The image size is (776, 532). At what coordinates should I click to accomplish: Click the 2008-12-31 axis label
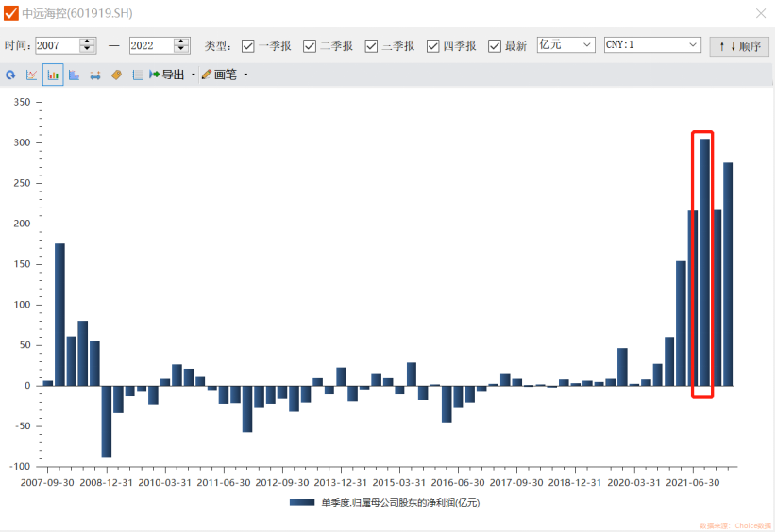click(x=106, y=483)
